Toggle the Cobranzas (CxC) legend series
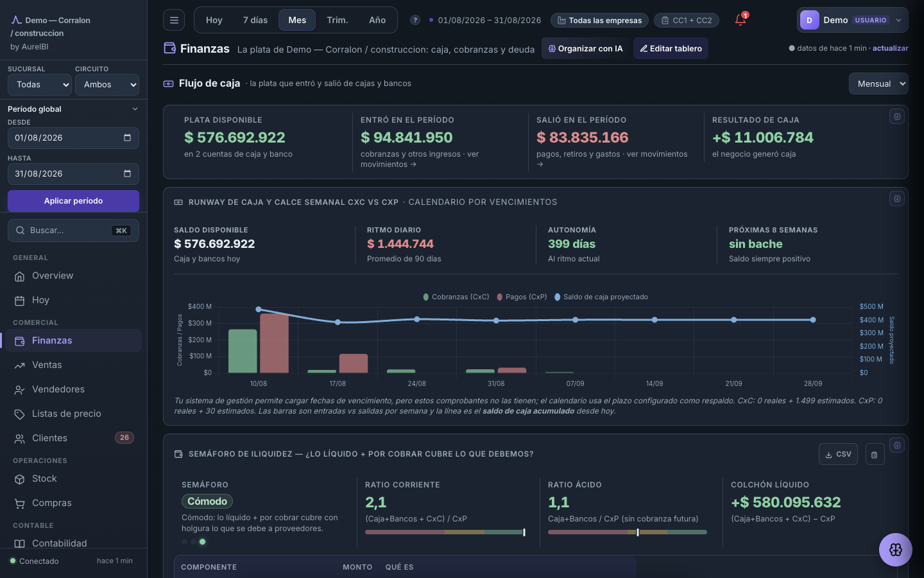This screenshot has width=924, height=578. [456, 297]
